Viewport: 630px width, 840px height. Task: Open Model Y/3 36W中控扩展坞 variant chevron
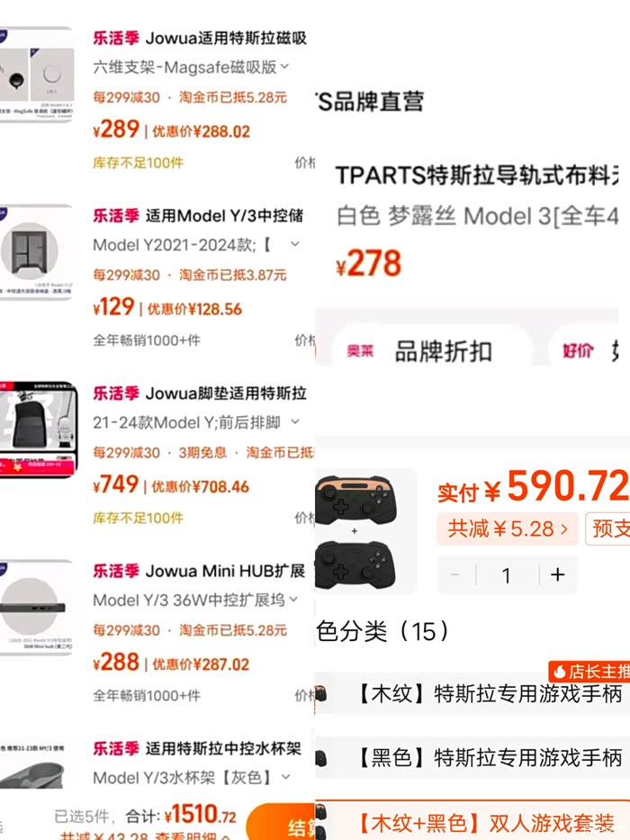(293, 599)
